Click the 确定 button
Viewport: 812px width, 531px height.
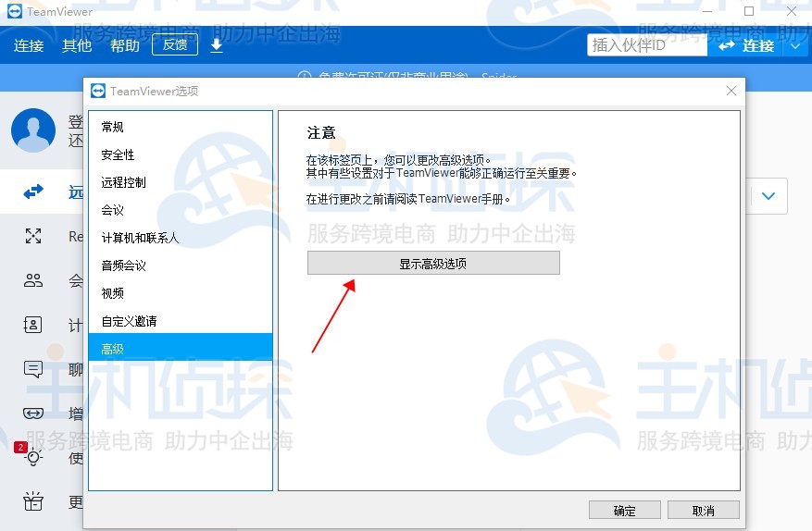click(x=625, y=511)
